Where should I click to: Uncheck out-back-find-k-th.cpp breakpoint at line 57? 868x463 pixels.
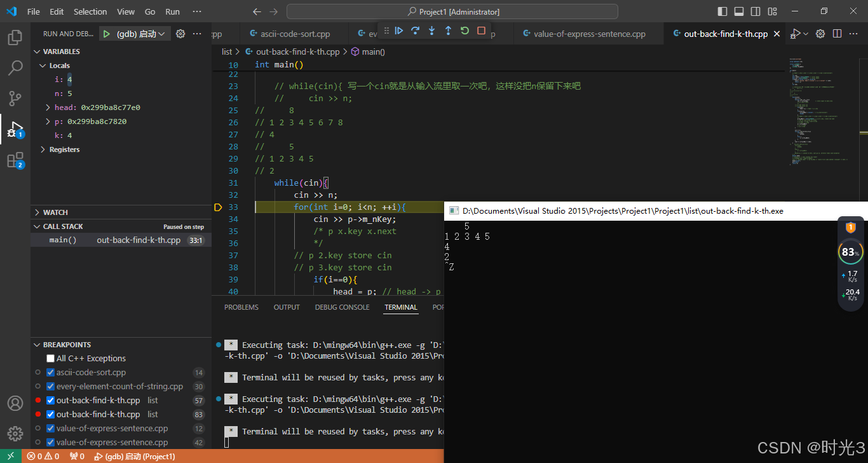(51, 400)
